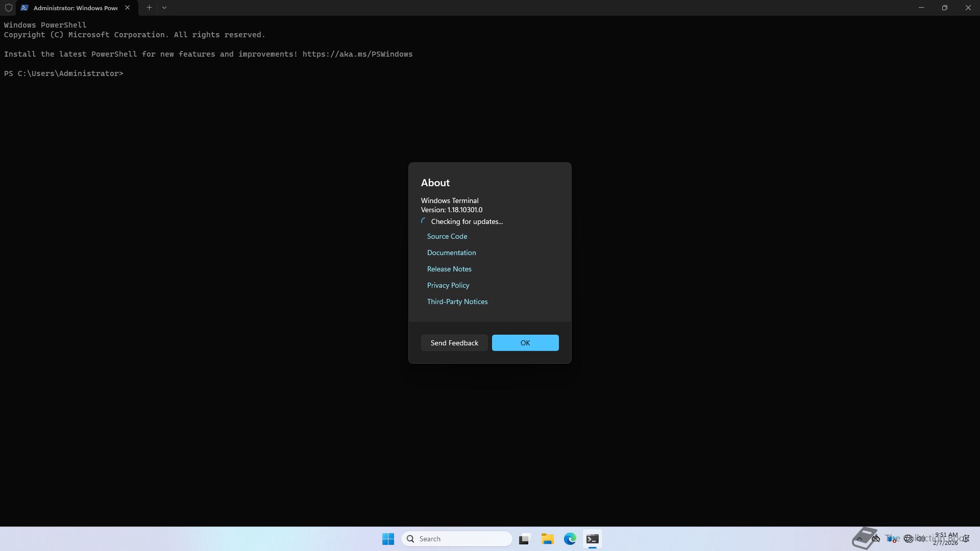The width and height of the screenshot is (980, 551).
Task: Click the administrator shield icon
Action: [9, 8]
